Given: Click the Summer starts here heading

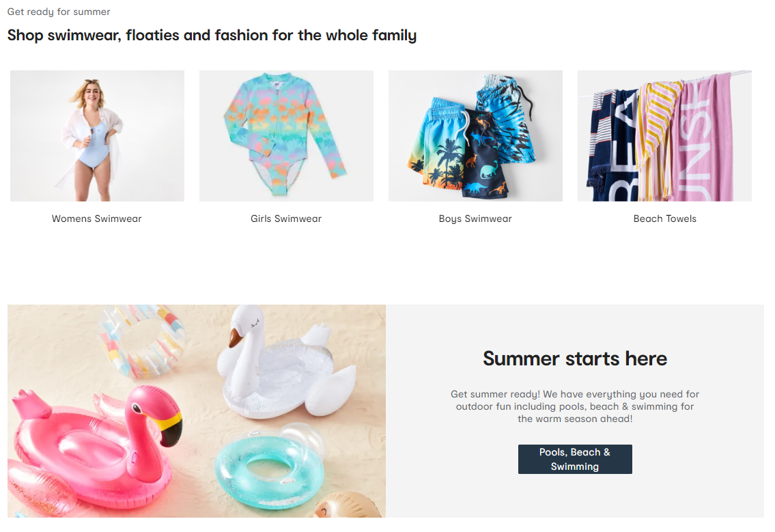Looking at the screenshot, I should [575, 359].
